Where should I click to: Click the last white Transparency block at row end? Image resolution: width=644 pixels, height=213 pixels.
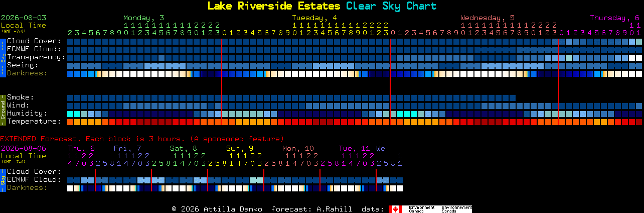tap(638, 58)
